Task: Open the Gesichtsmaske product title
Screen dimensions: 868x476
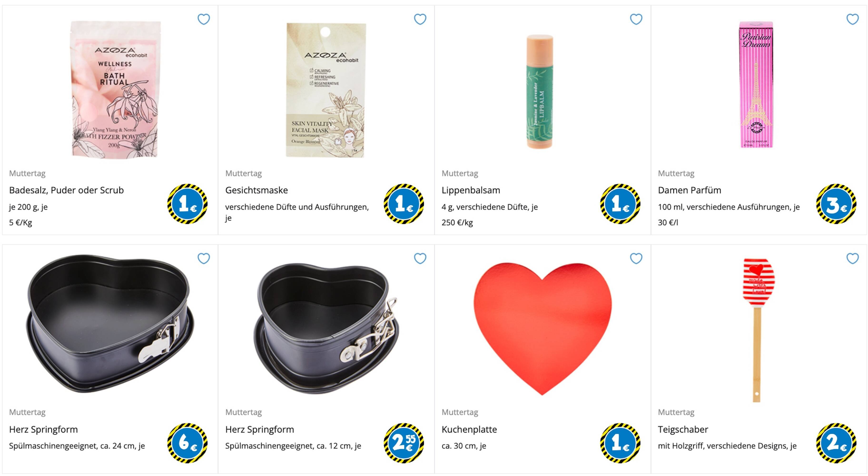Action: tap(256, 190)
